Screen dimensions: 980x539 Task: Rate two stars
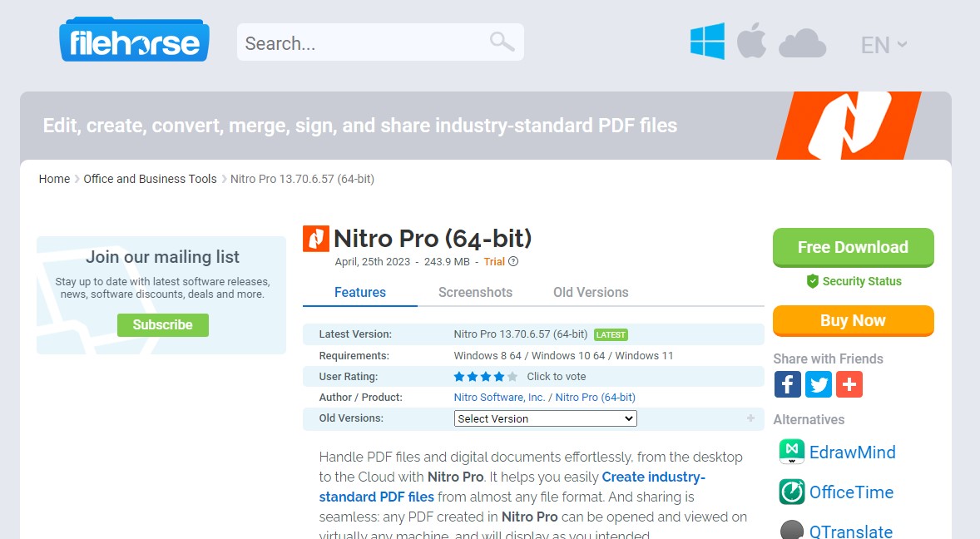pos(473,377)
